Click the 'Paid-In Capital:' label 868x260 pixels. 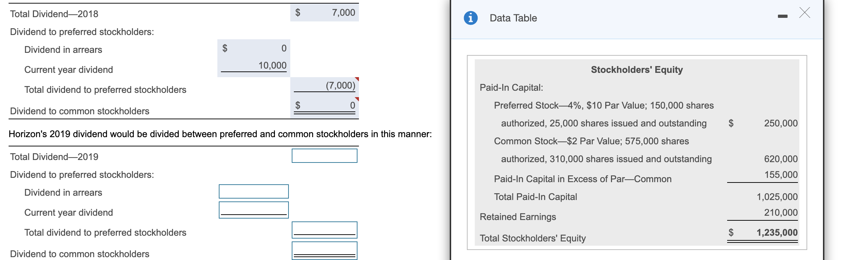[x=511, y=87]
